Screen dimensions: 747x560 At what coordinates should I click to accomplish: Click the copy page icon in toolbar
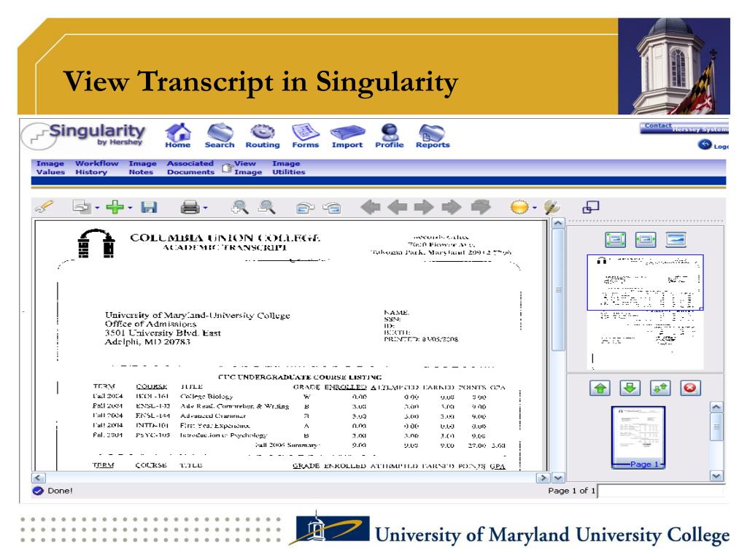pyautogui.click(x=82, y=207)
